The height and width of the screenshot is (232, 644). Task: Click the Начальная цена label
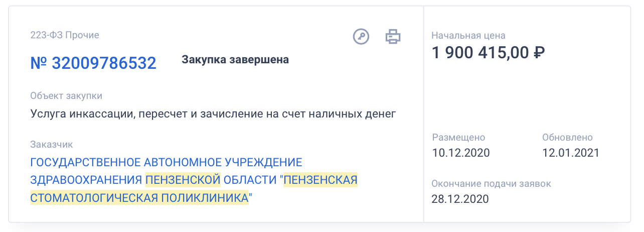point(468,36)
